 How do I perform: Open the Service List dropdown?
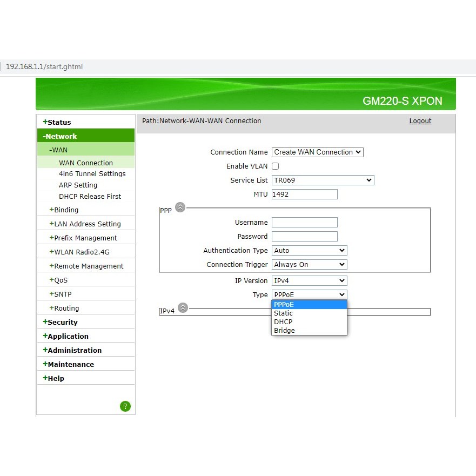click(323, 180)
